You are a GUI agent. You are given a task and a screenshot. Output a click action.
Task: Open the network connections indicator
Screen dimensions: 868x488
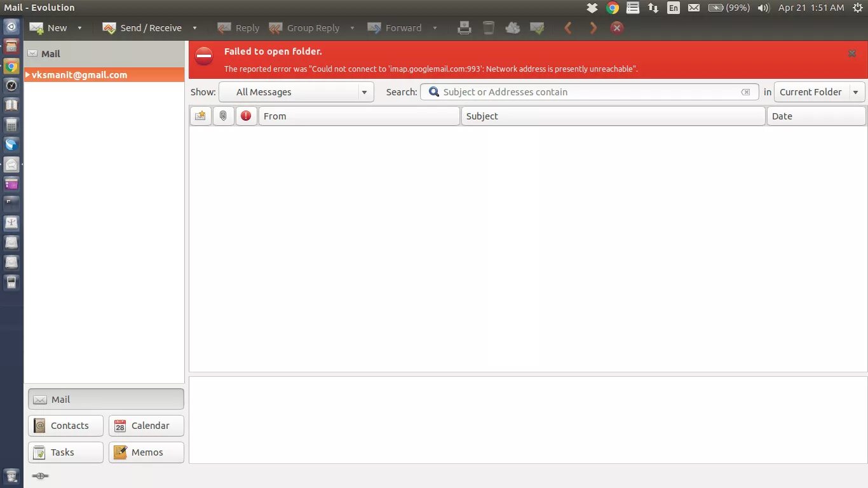653,8
